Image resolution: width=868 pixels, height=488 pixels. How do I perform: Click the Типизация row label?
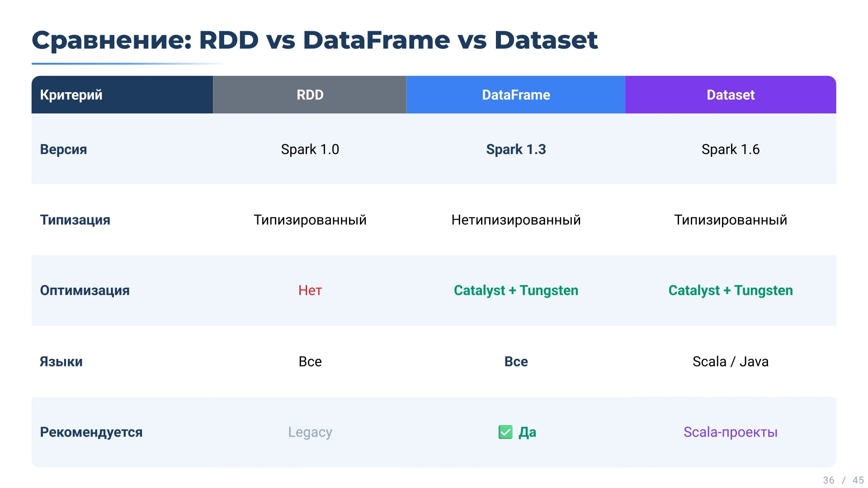coord(75,220)
